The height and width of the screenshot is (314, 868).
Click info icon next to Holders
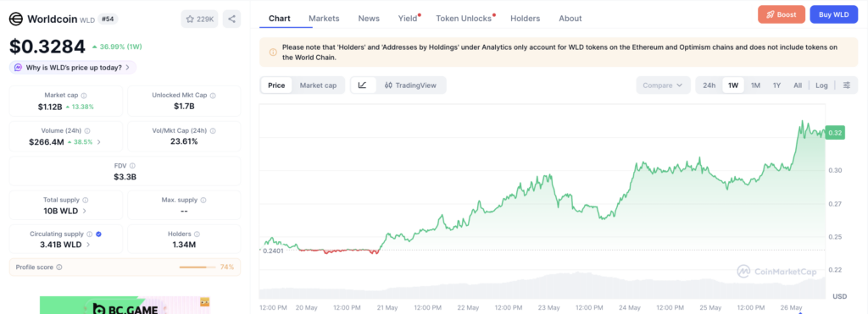coord(197,234)
